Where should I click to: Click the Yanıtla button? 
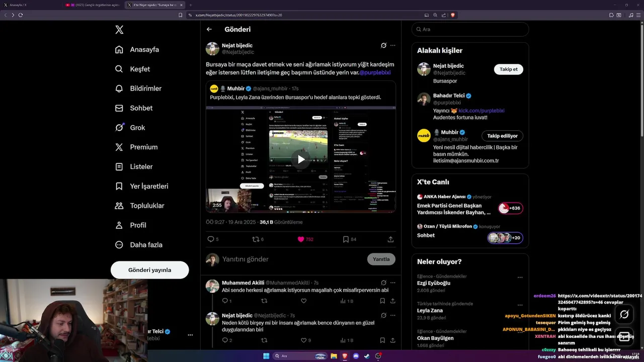381,259
